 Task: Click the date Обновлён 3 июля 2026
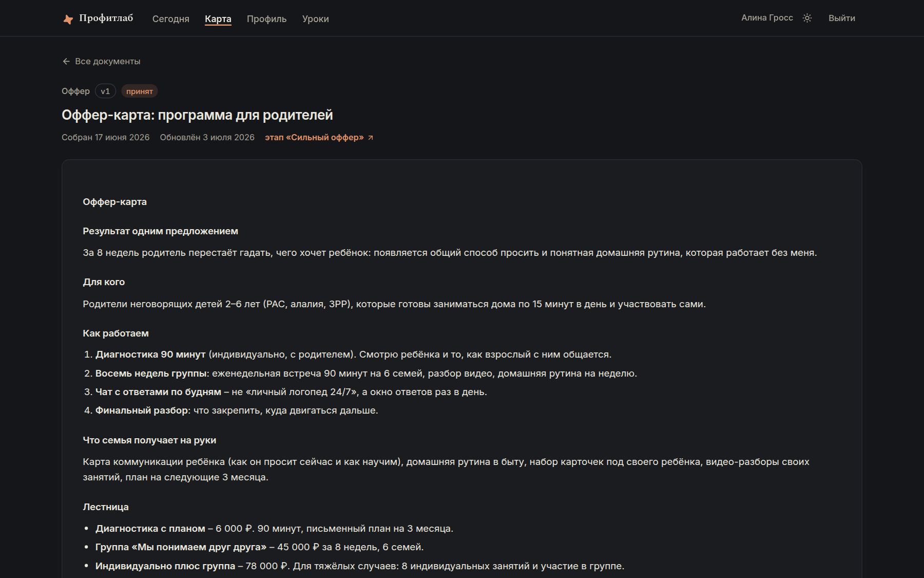pyautogui.click(x=207, y=137)
